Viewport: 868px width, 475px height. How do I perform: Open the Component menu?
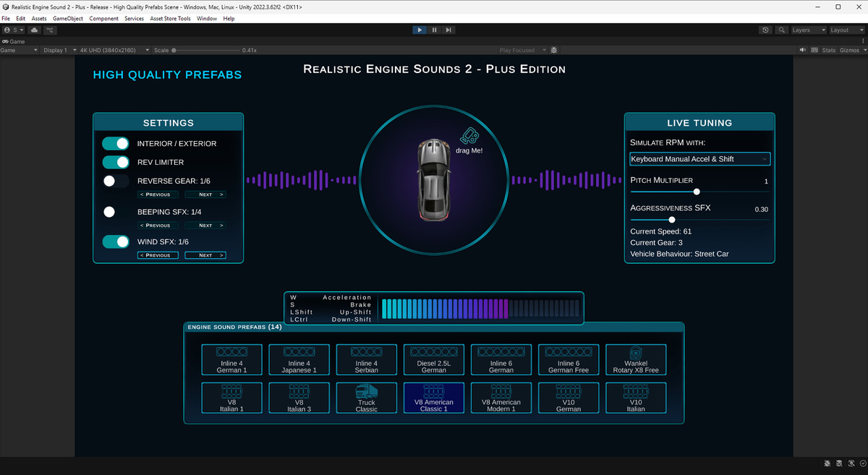(x=104, y=18)
